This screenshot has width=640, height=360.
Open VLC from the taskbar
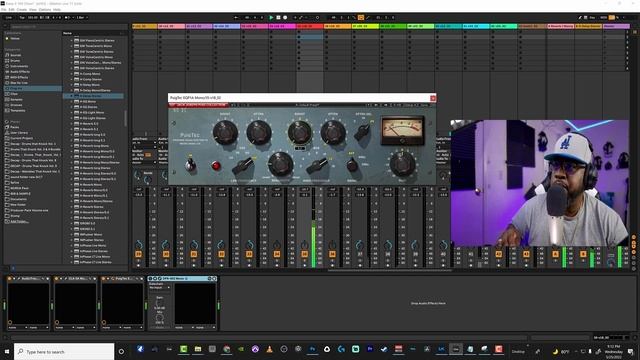[269, 349]
